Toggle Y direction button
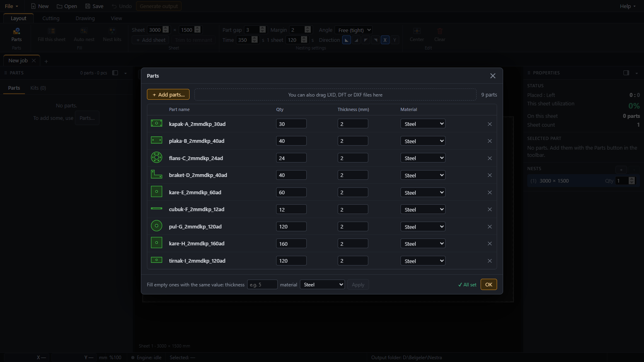This screenshot has width=644, height=362. (395, 40)
